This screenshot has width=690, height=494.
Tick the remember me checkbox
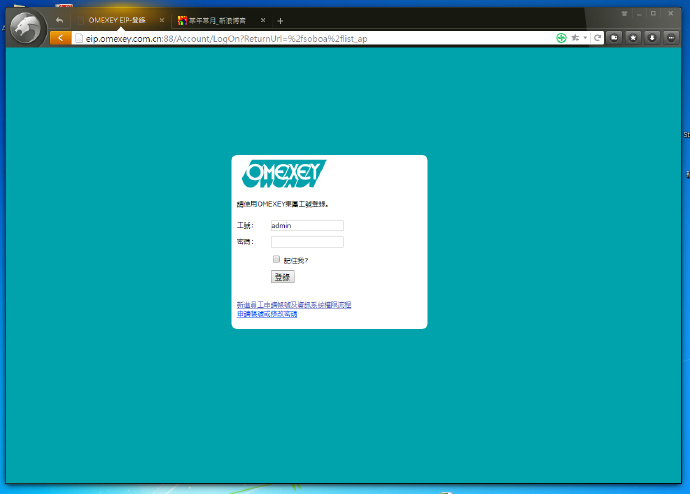coord(276,259)
